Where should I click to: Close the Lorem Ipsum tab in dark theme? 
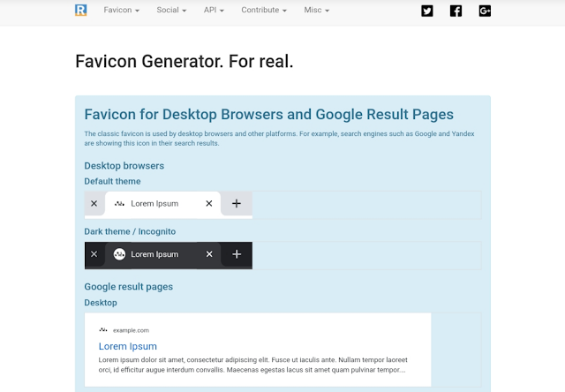tap(209, 254)
